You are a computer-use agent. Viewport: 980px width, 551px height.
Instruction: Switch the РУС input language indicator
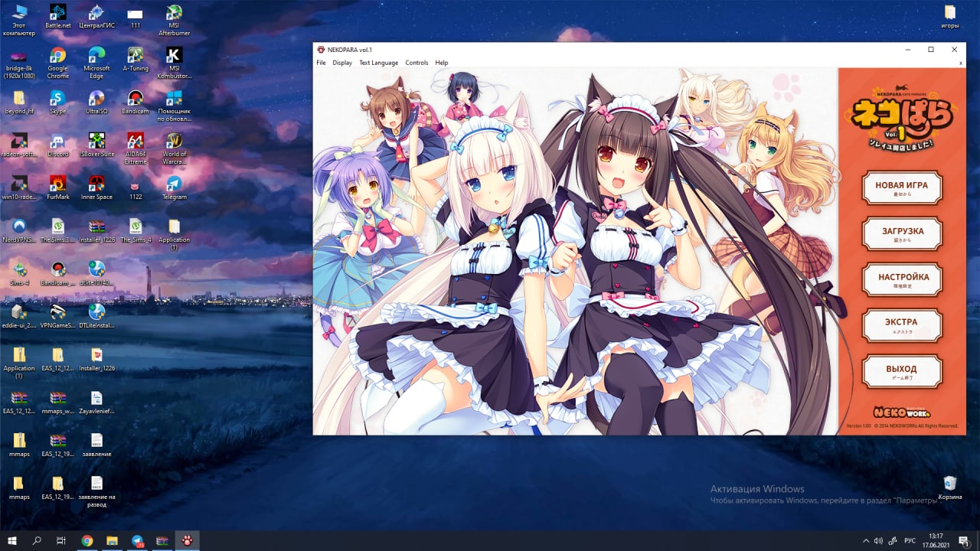[910, 541]
